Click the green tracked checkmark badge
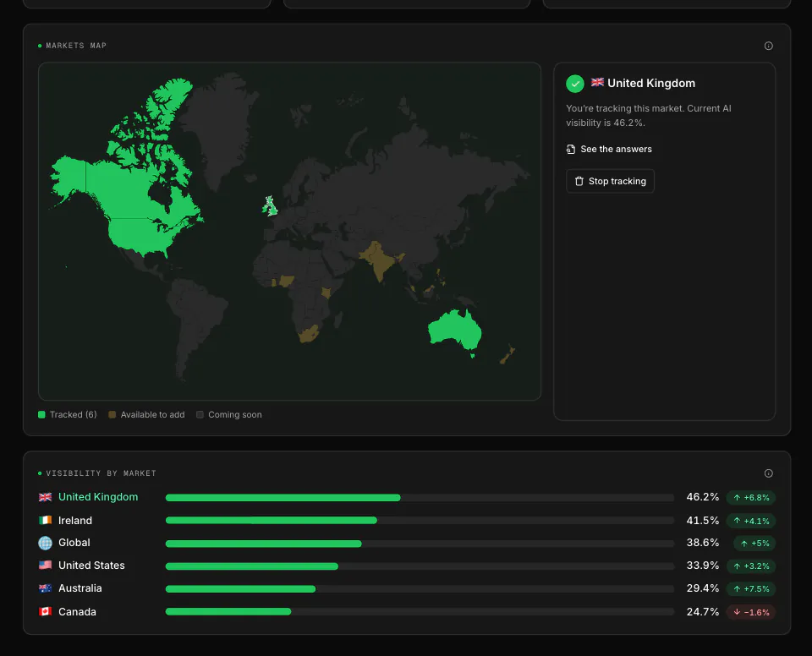Viewport: 812px width, 656px height. [x=575, y=84]
